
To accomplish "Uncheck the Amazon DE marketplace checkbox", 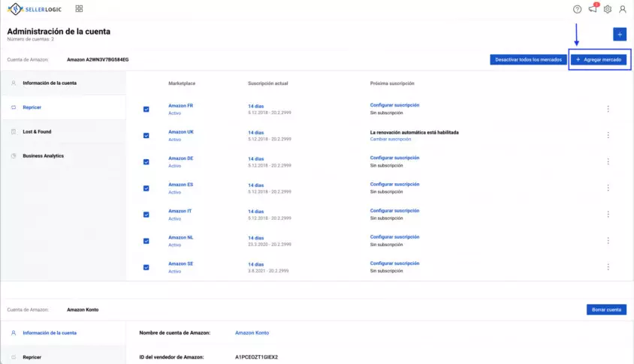I will click(146, 162).
